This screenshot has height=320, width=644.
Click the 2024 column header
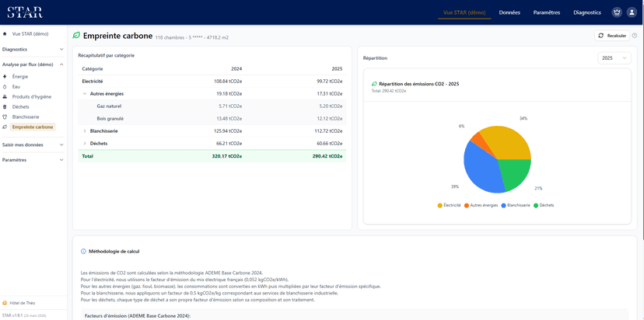(x=236, y=69)
